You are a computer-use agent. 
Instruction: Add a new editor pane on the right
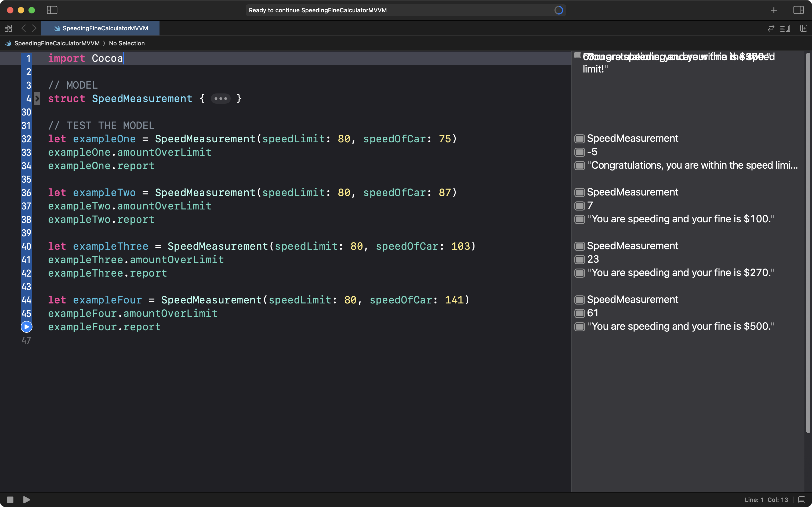pos(803,28)
